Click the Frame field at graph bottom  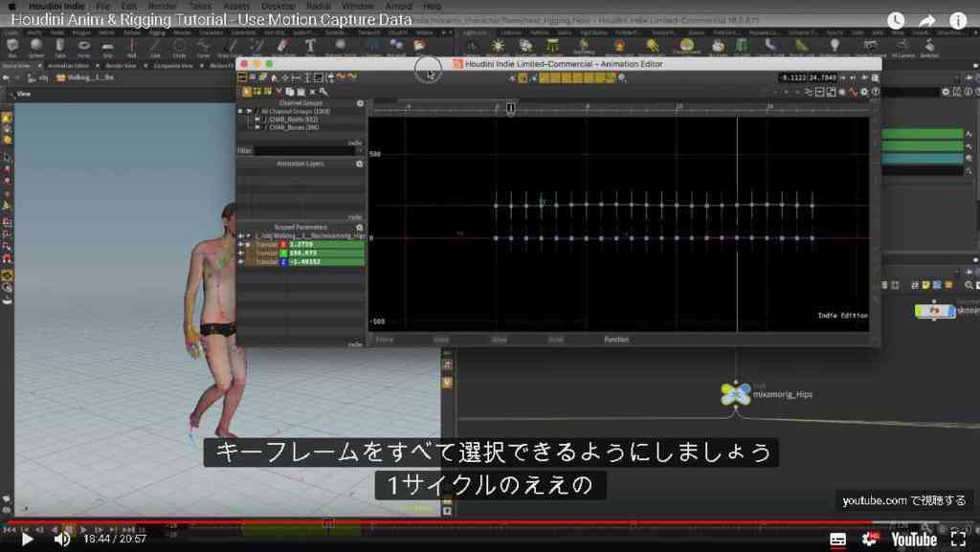[x=385, y=340]
